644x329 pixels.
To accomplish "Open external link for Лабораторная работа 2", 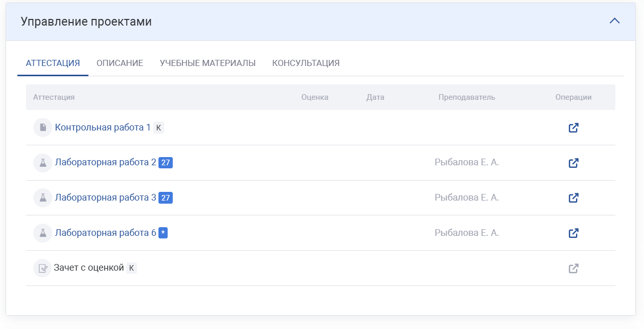I will 573,163.
